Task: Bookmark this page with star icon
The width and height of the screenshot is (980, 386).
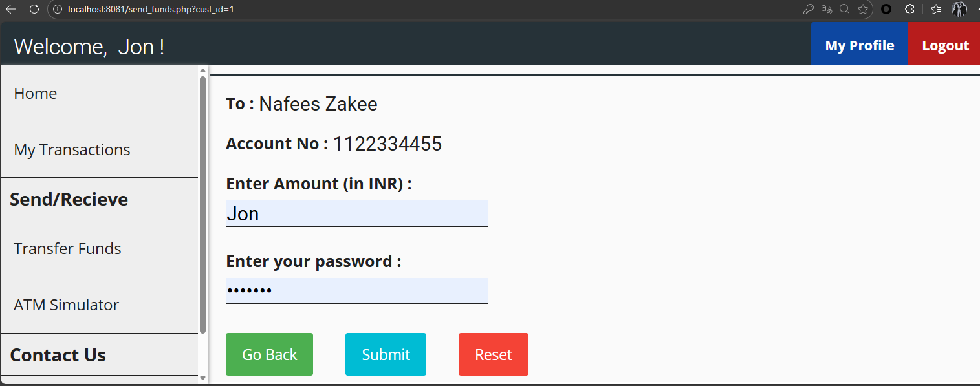Action: (x=863, y=9)
